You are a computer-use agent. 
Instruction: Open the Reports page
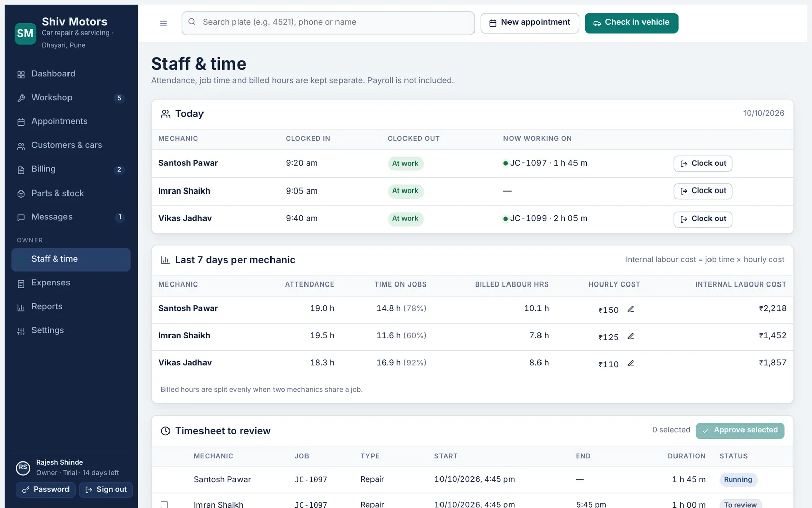71,307
